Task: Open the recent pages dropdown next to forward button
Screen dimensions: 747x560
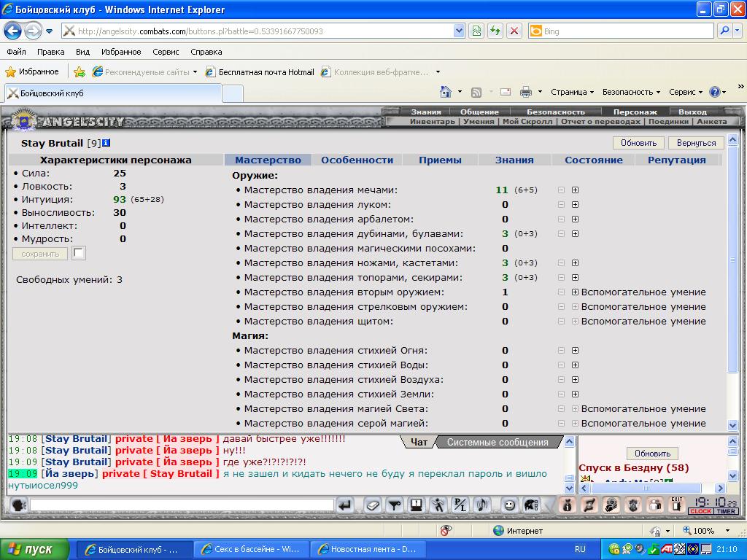Action: click(x=49, y=31)
